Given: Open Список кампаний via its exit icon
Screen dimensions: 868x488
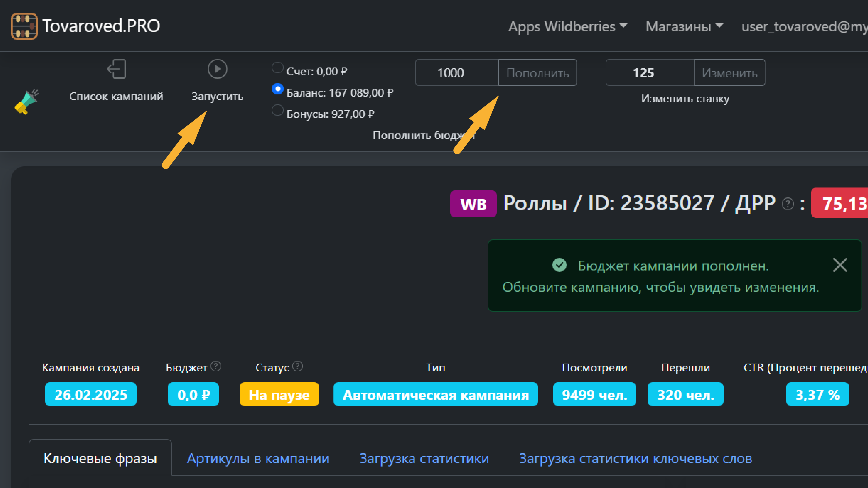Looking at the screenshot, I should pos(116,69).
